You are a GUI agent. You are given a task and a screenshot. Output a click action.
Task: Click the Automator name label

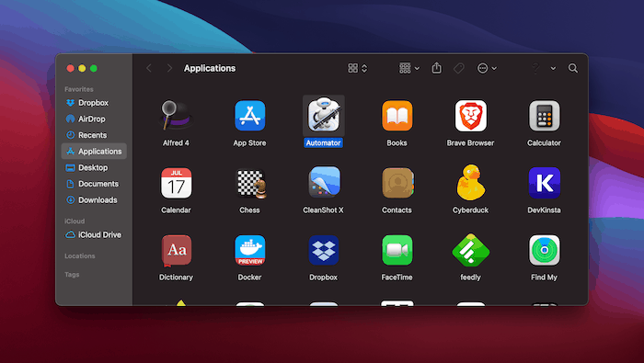[x=323, y=142]
